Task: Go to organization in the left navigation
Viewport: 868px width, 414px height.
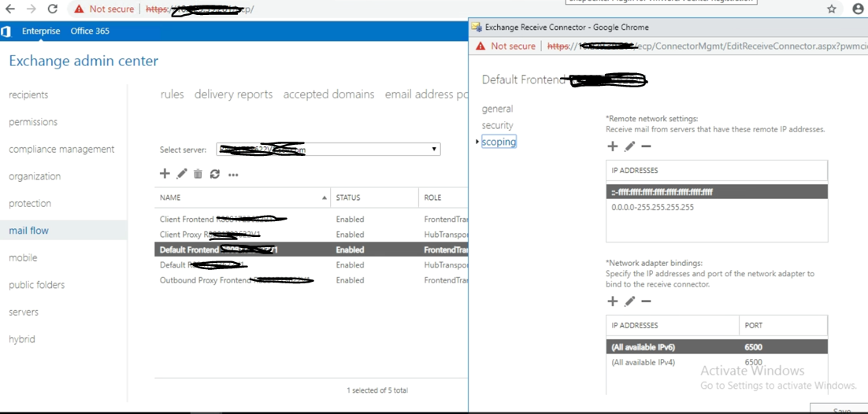Action: point(35,176)
